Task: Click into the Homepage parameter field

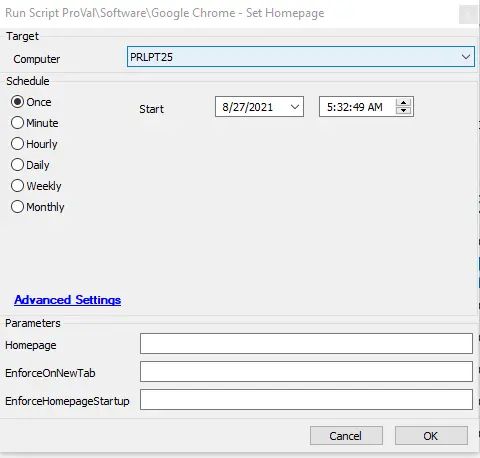Action: 306,344
